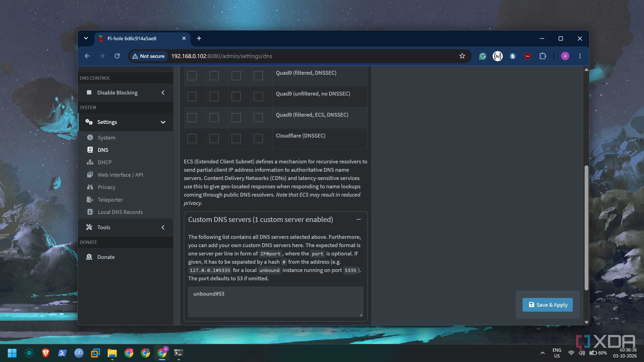Viewport: 644px width, 362px height.
Task: Collapse the Settings sidebar menu
Action: point(126,122)
